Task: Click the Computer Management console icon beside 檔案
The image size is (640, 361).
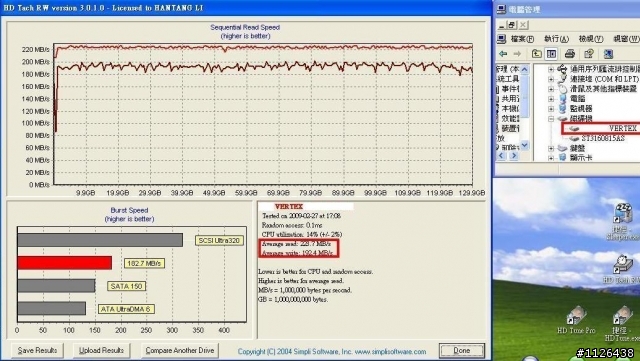Action: 502,39
